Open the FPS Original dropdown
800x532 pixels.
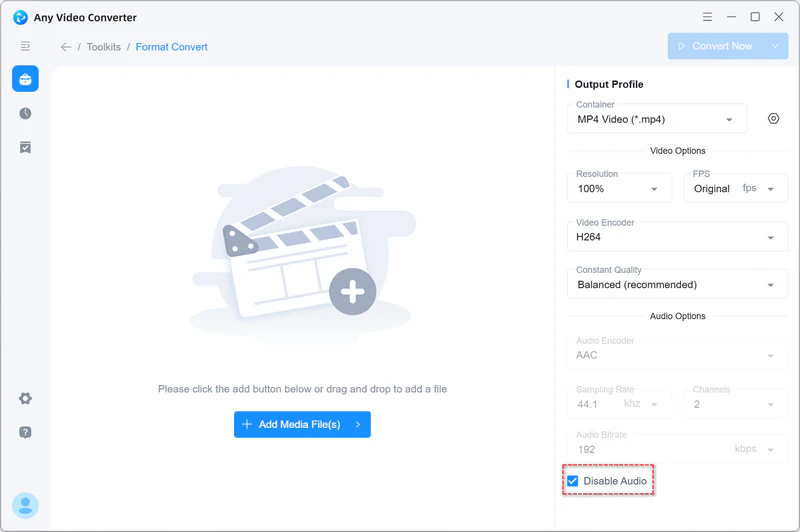(736, 188)
